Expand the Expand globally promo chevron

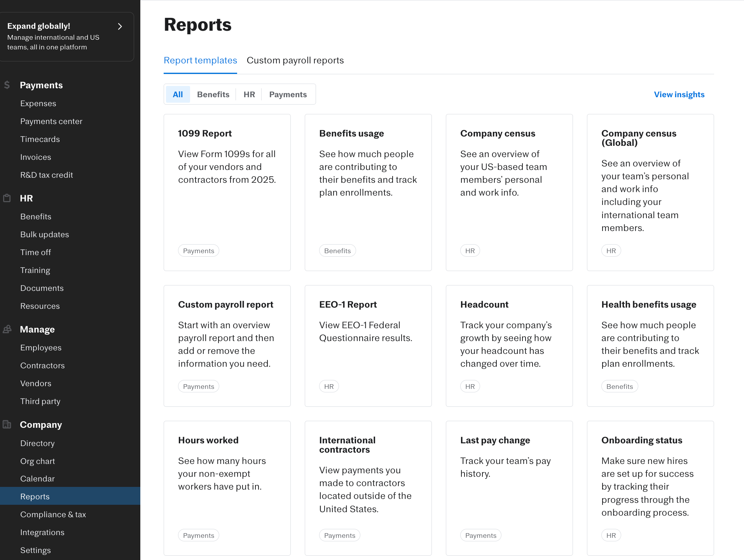[x=119, y=26]
